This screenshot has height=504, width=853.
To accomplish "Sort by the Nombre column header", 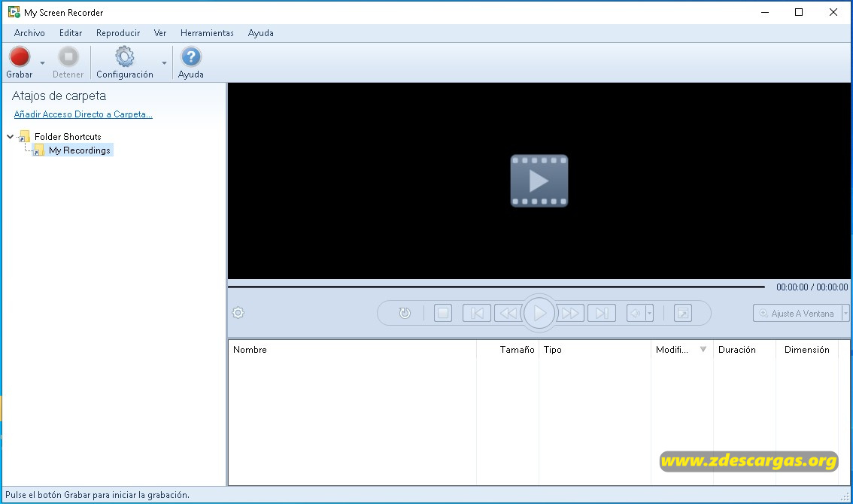I will [x=352, y=350].
